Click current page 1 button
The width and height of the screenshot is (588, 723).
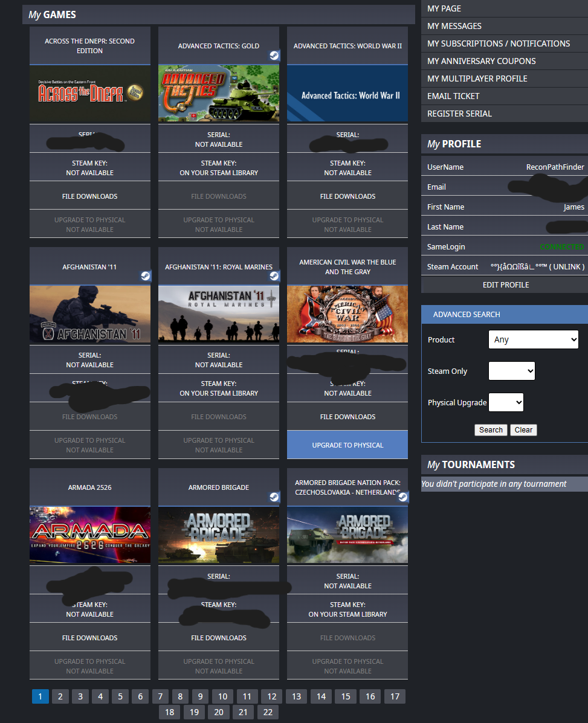pos(40,696)
